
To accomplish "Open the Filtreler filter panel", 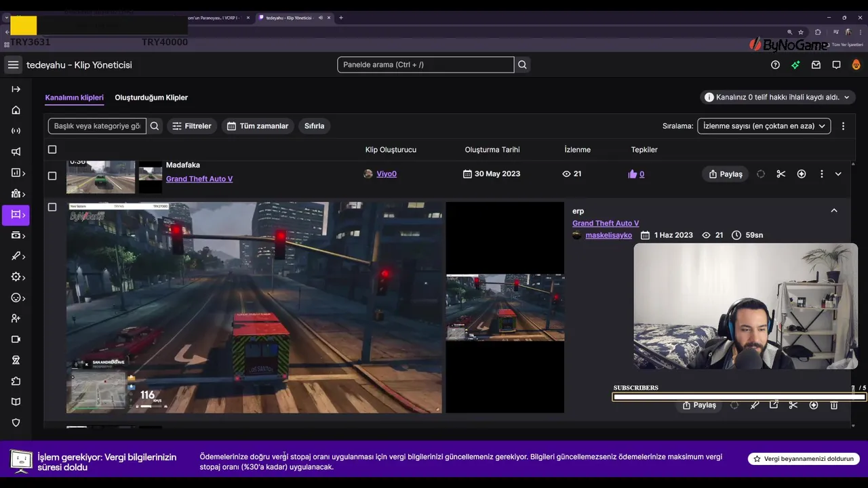I will (192, 126).
